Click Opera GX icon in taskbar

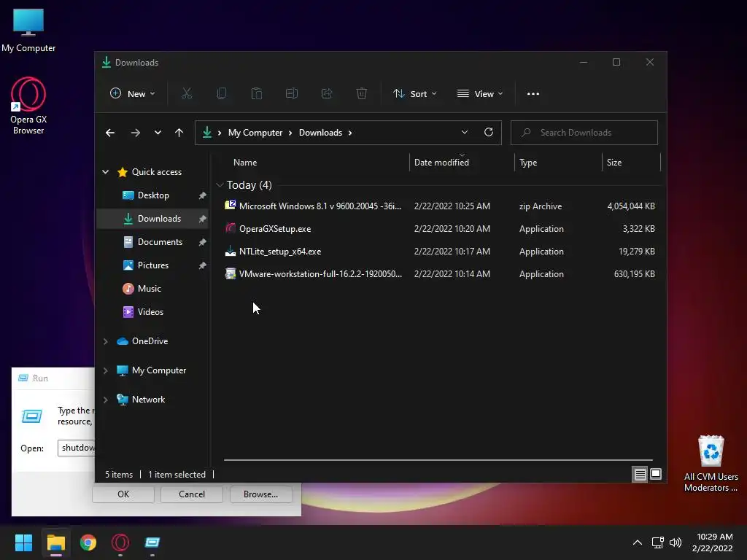(x=120, y=542)
